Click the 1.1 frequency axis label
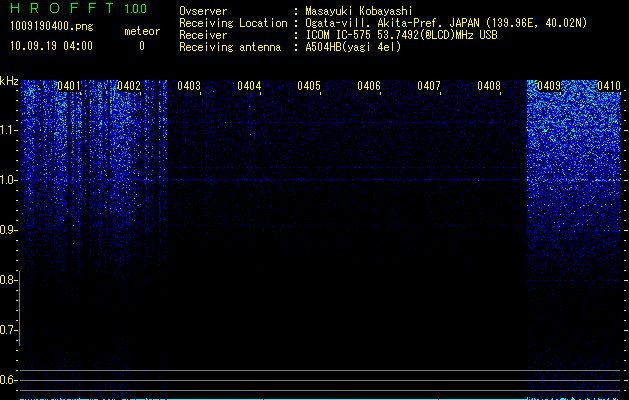 7,130
